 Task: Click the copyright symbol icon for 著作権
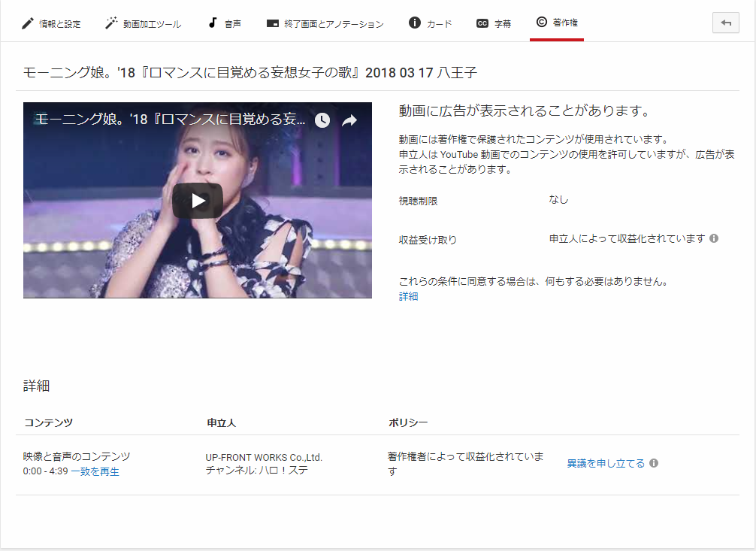pos(541,23)
